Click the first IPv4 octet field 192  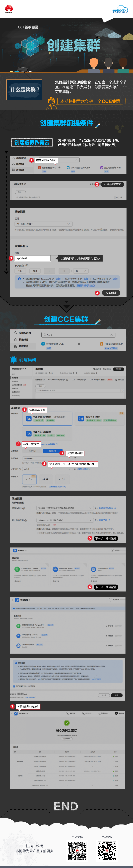(x=20, y=271)
